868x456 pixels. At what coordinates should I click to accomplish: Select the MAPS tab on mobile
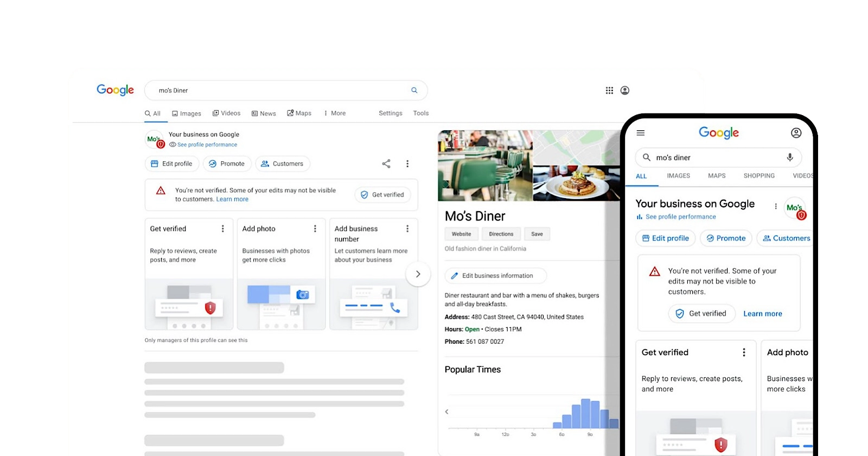pyautogui.click(x=717, y=176)
